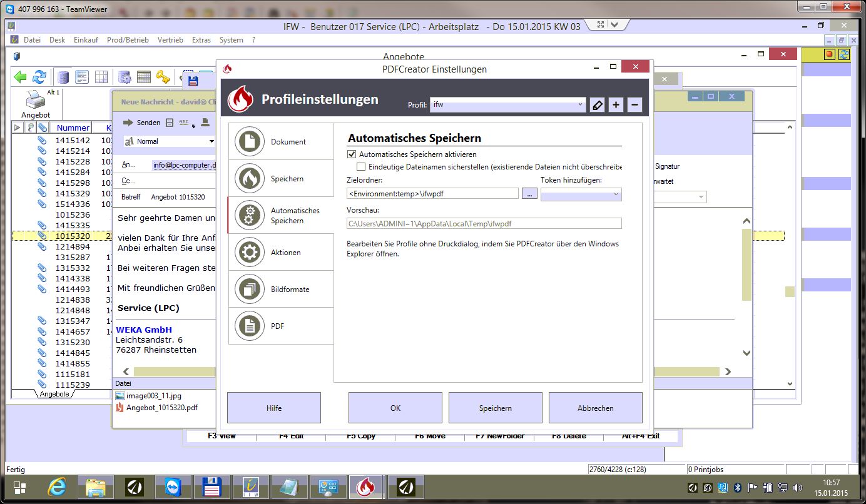Expand the Normal priority dropdown in message

(x=170, y=141)
